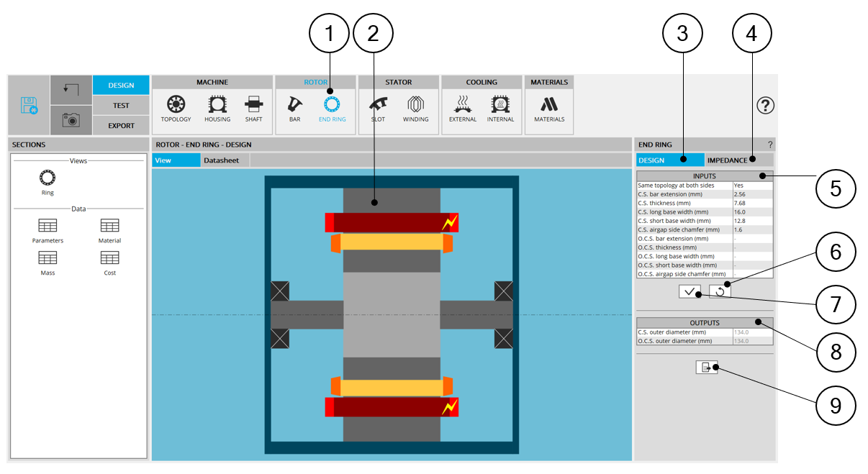Open the stator Slot icon
The image size is (868, 474).
(379, 104)
